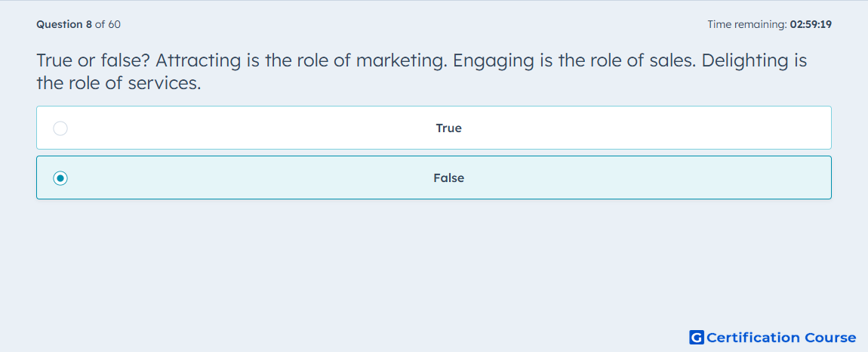This screenshot has height=352, width=868.
Task: Click the "Time remaining:" label
Action: coord(747,24)
